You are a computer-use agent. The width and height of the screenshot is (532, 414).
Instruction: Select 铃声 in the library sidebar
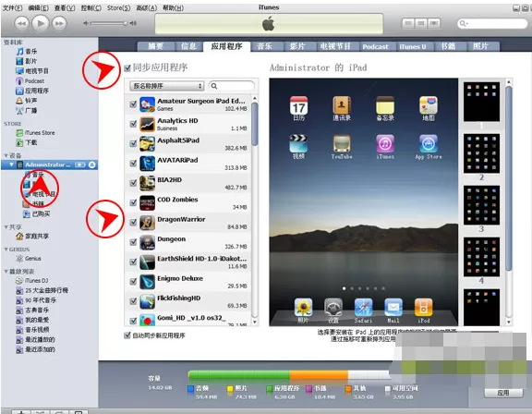[27, 101]
